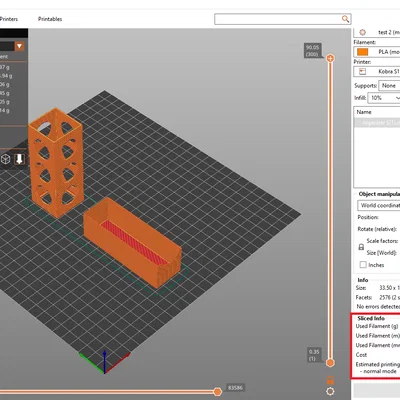Click the Kobra S1 printer icon
This screenshot has width=400, height=400.
tap(362, 72)
